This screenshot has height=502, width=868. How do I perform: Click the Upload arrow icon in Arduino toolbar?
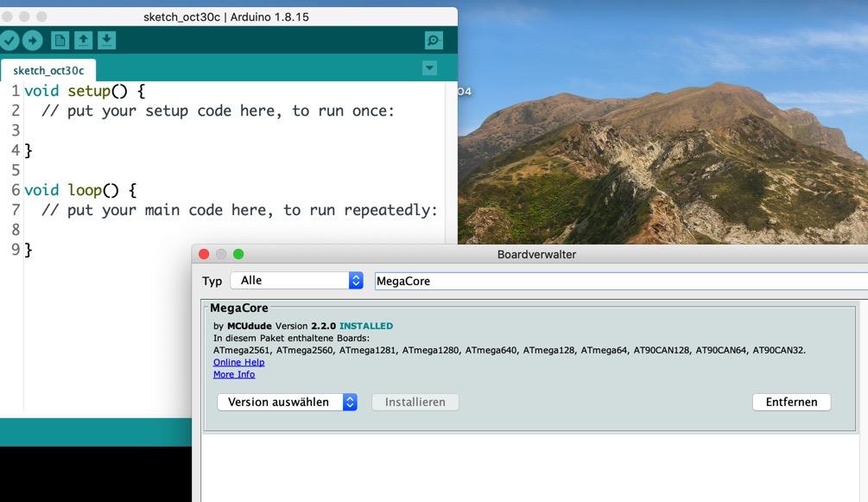(x=32, y=41)
